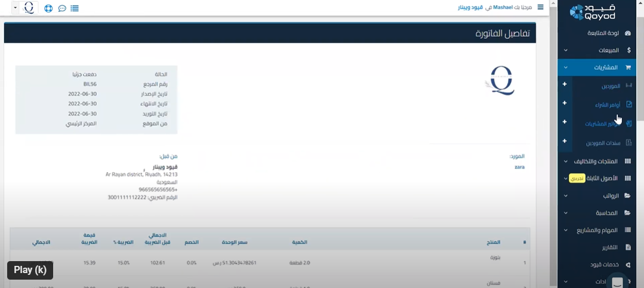Click the list icon in top bar
The width and height of the screenshot is (644, 288).
(75, 9)
